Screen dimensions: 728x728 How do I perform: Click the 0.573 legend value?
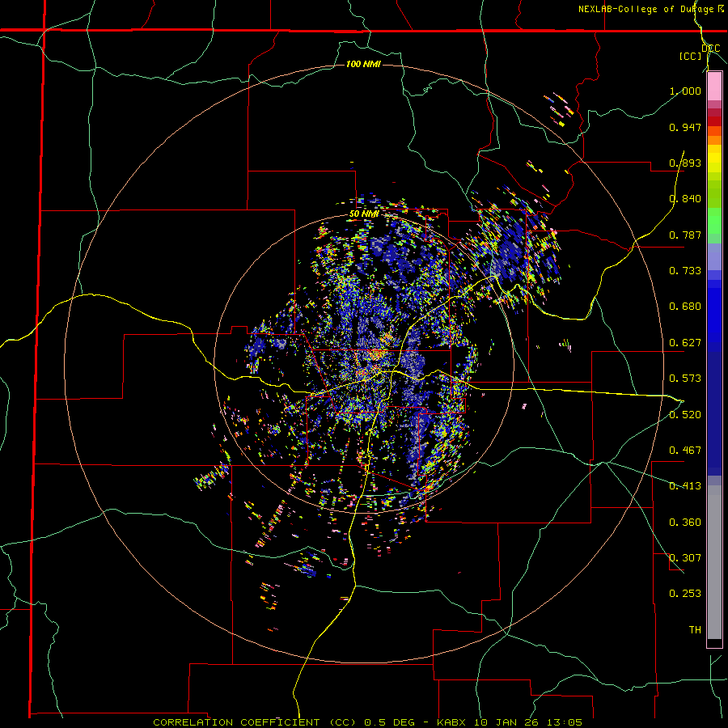[x=685, y=379]
